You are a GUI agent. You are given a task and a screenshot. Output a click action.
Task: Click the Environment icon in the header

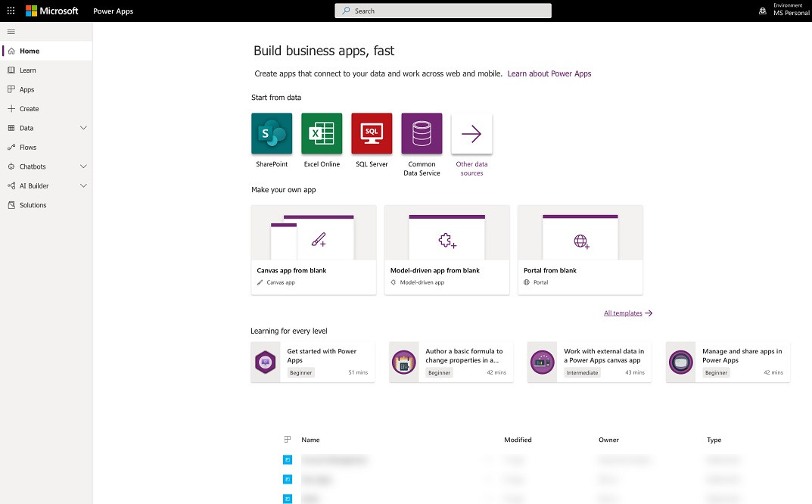pyautogui.click(x=763, y=11)
